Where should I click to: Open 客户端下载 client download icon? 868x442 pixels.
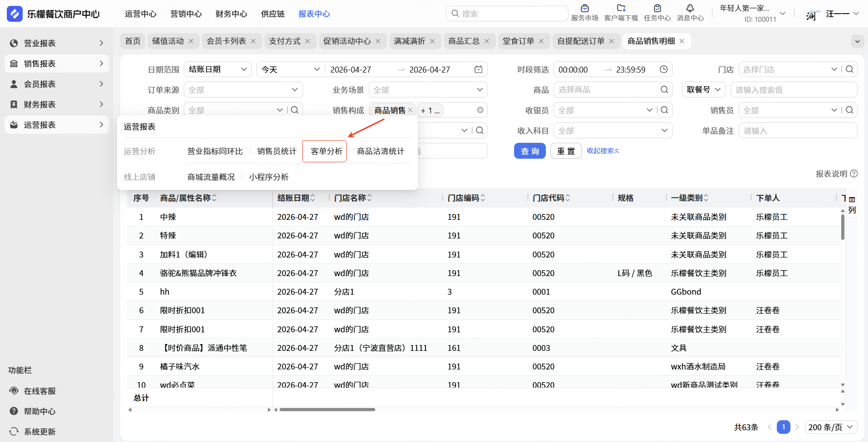621,8
